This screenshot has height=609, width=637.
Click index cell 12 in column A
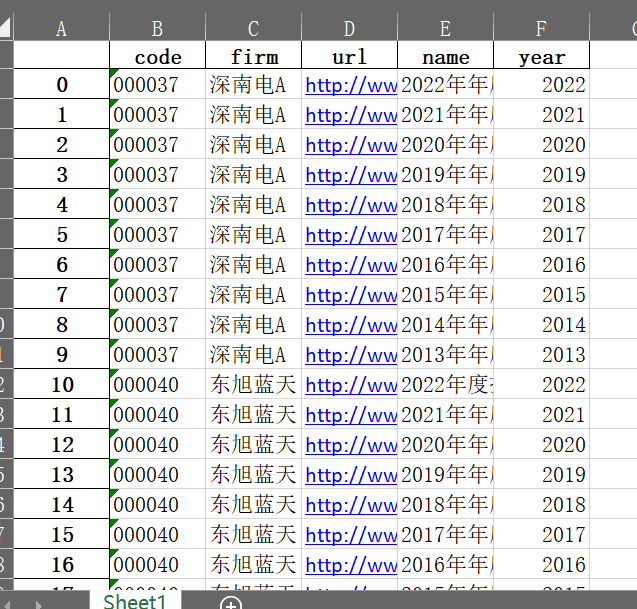[x=62, y=444]
